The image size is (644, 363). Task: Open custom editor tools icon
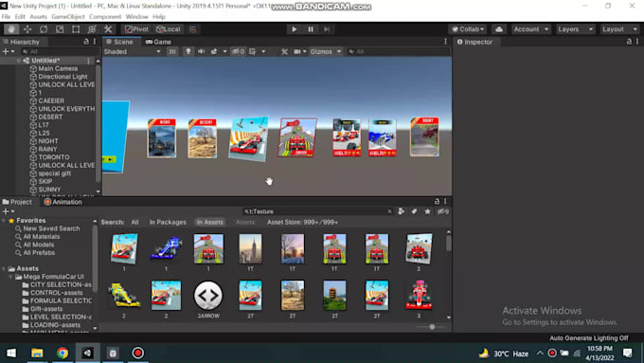pyautogui.click(x=108, y=29)
